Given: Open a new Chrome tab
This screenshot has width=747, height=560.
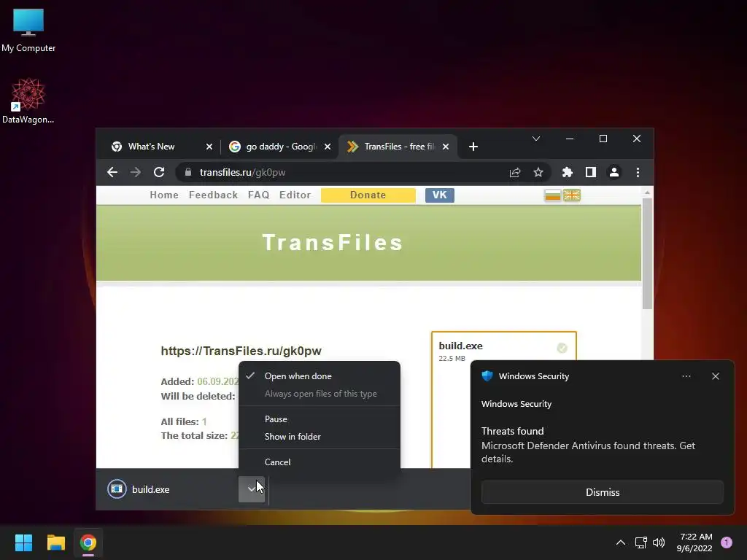Looking at the screenshot, I should [473, 147].
